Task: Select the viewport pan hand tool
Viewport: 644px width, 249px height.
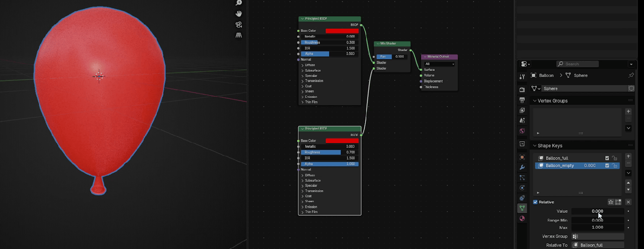Action: pos(239,14)
